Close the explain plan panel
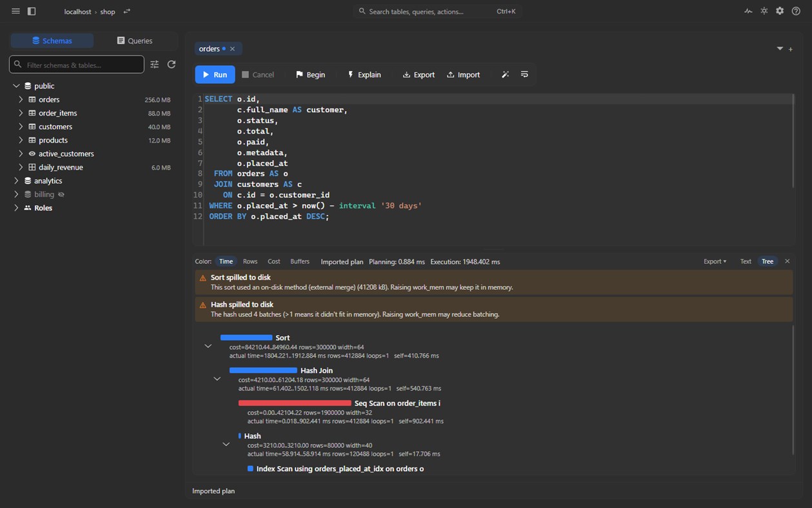Screen dimensions: 812x508 point(787,261)
